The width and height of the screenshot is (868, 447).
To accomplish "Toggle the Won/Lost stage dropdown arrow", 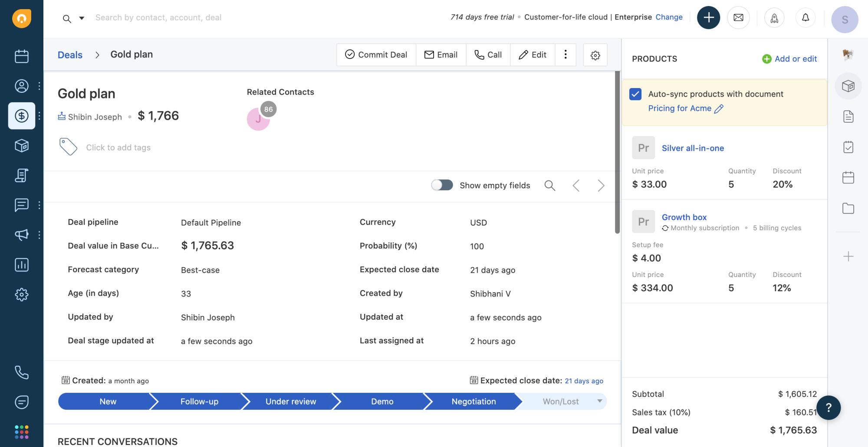I will pos(599,401).
